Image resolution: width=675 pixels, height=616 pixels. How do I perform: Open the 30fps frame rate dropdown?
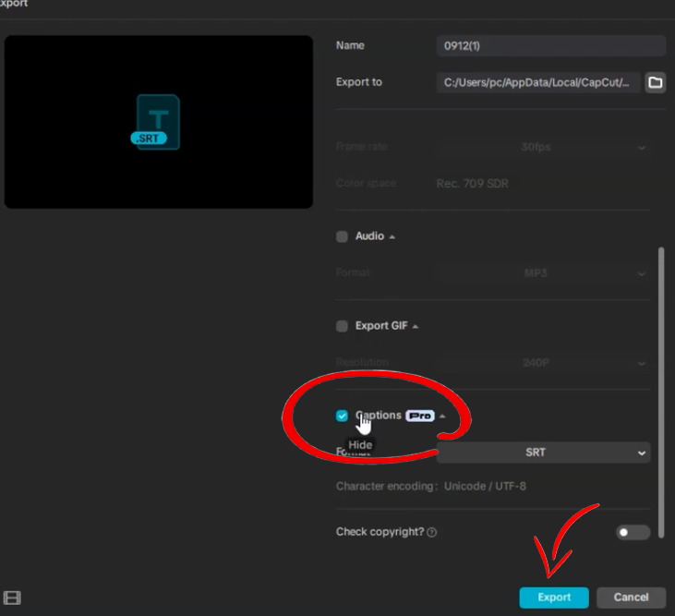(543, 147)
